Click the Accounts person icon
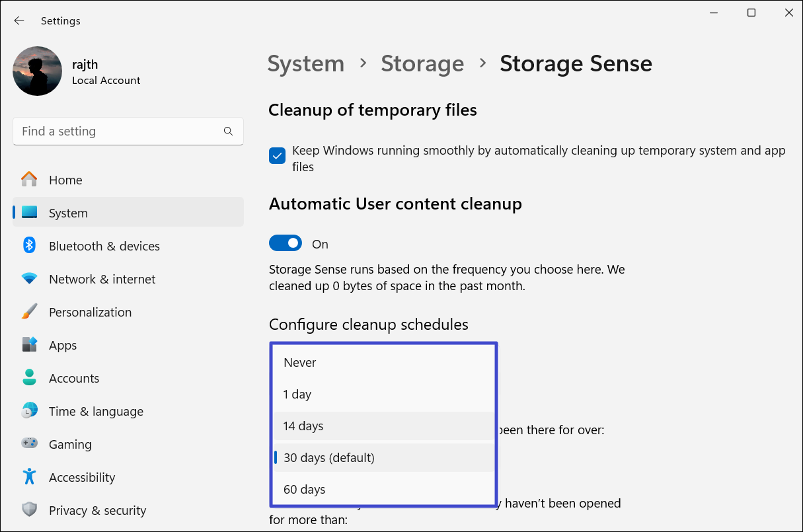The width and height of the screenshot is (803, 532). [29, 378]
